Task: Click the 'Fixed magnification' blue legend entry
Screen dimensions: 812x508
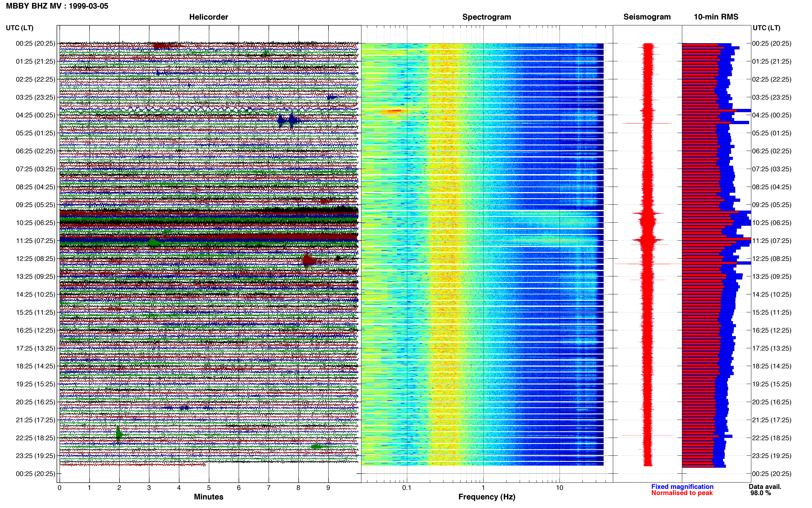Action: click(682, 486)
